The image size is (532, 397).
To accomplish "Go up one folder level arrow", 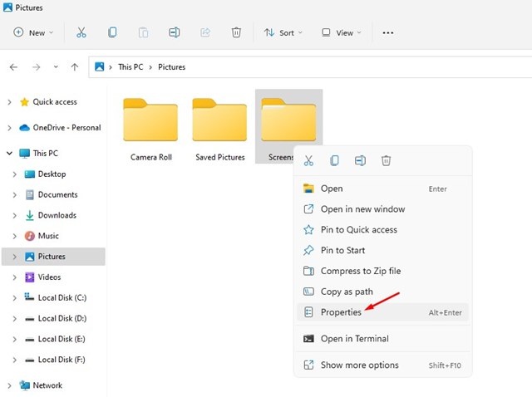I will click(75, 67).
